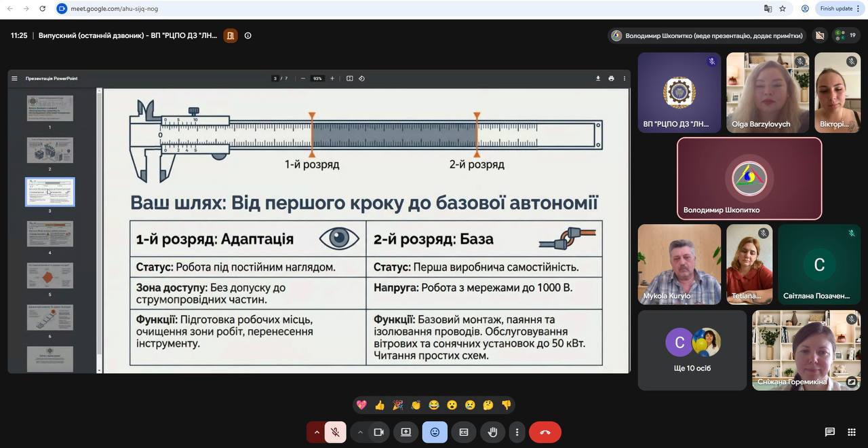Open participants list showing 19 people

pyautogui.click(x=846, y=35)
